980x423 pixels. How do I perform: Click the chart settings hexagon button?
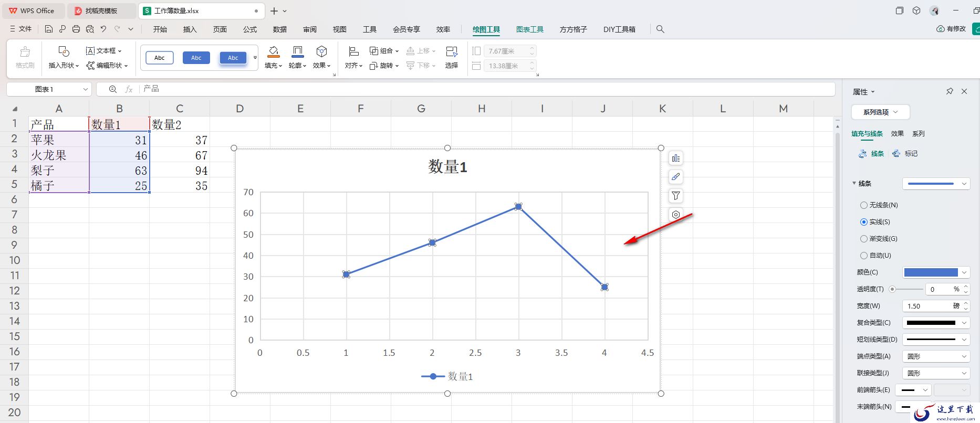pyautogui.click(x=676, y=215)
